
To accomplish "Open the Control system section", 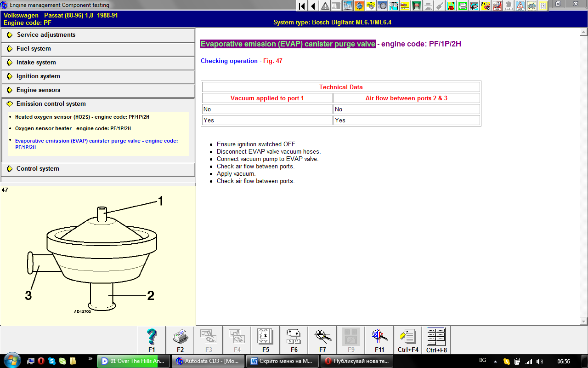I will tap(38, 169).
